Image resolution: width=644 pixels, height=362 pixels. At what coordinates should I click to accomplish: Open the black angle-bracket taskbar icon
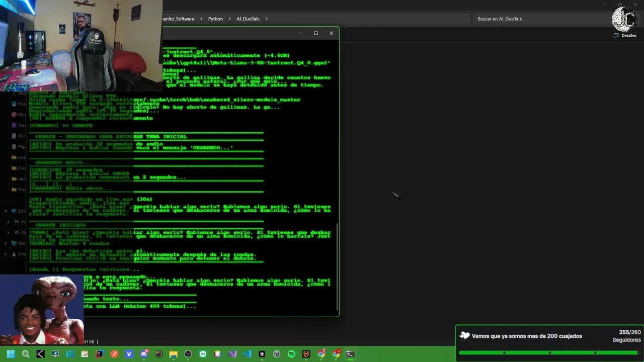(41, 354)
